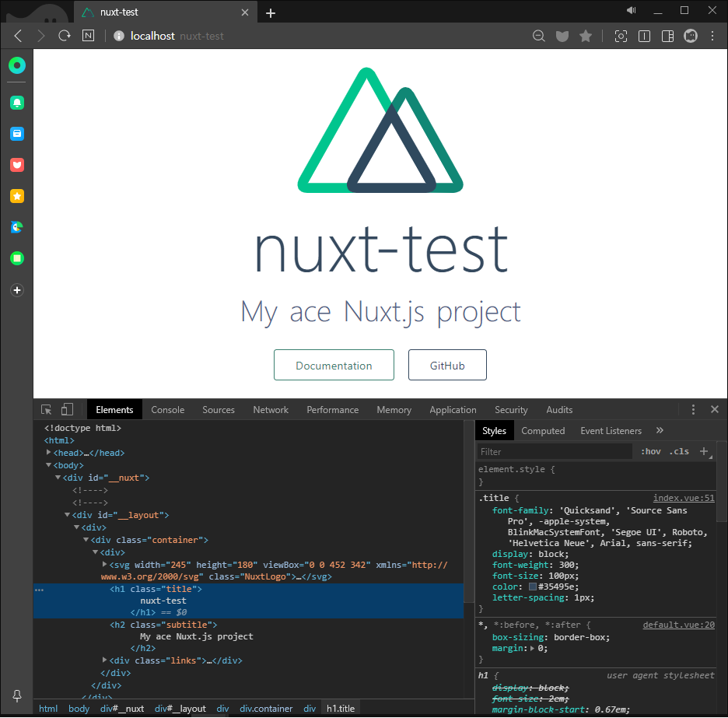Click the GitHub button
The height and width of the screenshot is (718, 728).
447,365
